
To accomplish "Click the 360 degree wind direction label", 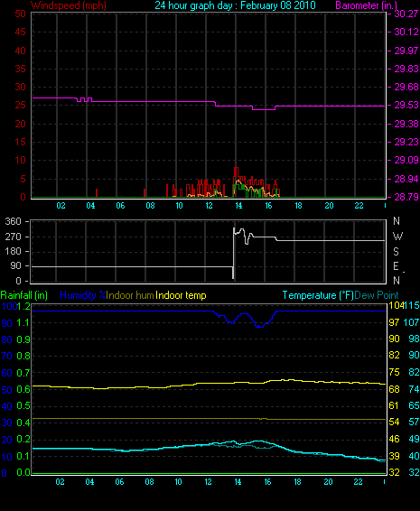I will [13, 221].
